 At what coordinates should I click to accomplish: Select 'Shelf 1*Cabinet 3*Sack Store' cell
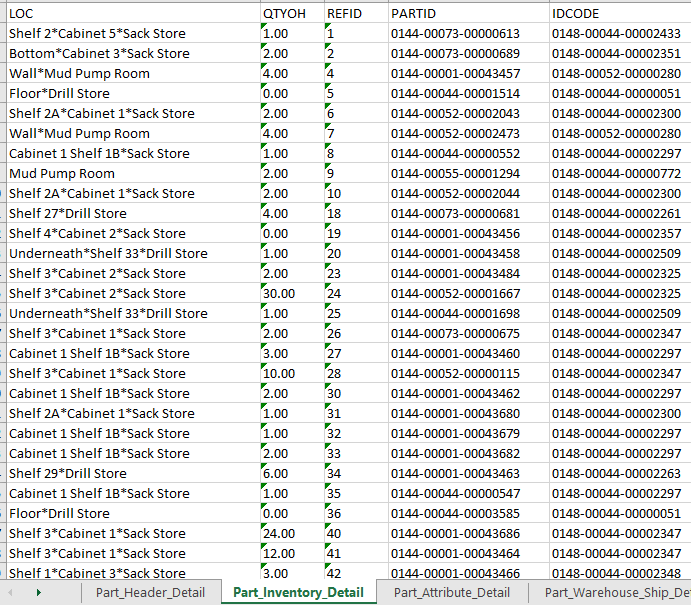(x=133, y=573)
